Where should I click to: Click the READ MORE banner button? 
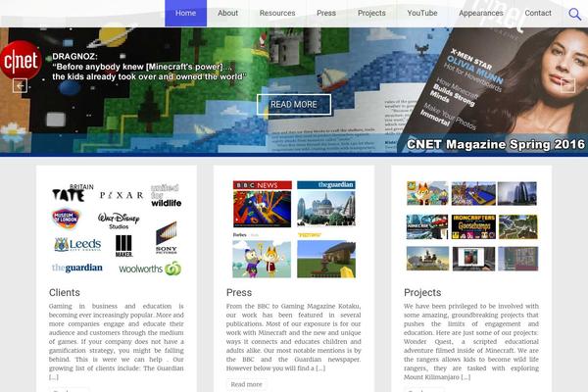pos(294,104)
